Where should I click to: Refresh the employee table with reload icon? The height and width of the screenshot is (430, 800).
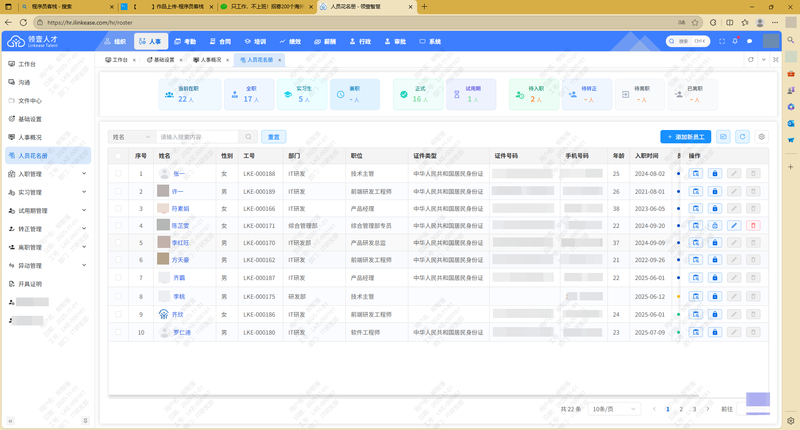tap(742, 136)
